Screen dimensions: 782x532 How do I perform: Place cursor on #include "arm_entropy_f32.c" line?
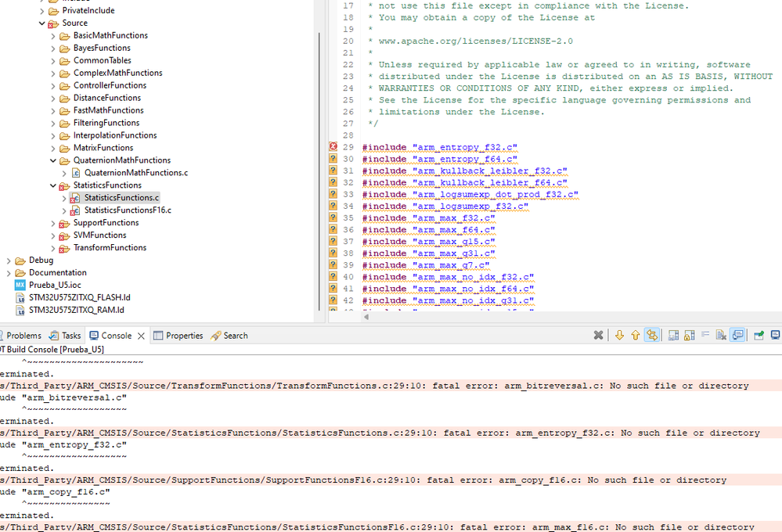coord(439,147)
